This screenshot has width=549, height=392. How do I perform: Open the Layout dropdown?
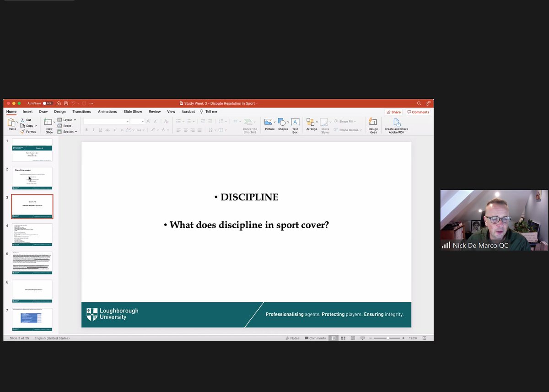(x=66, y=120)
